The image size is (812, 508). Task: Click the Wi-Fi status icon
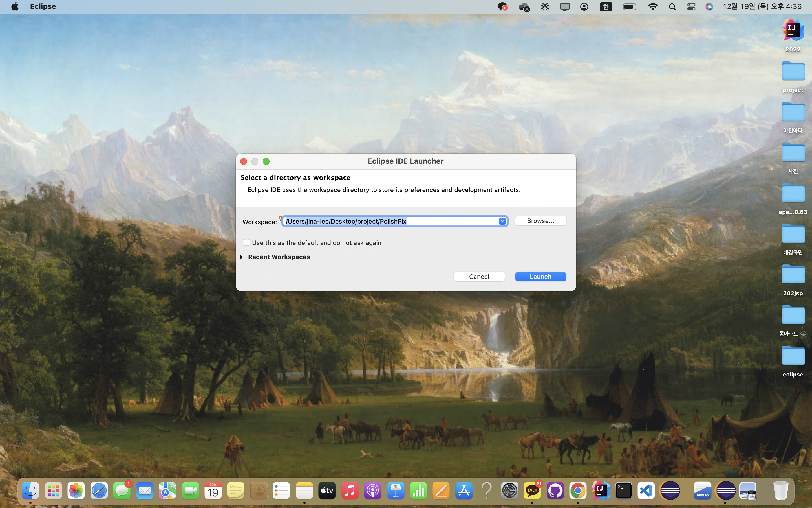point(653,7)
